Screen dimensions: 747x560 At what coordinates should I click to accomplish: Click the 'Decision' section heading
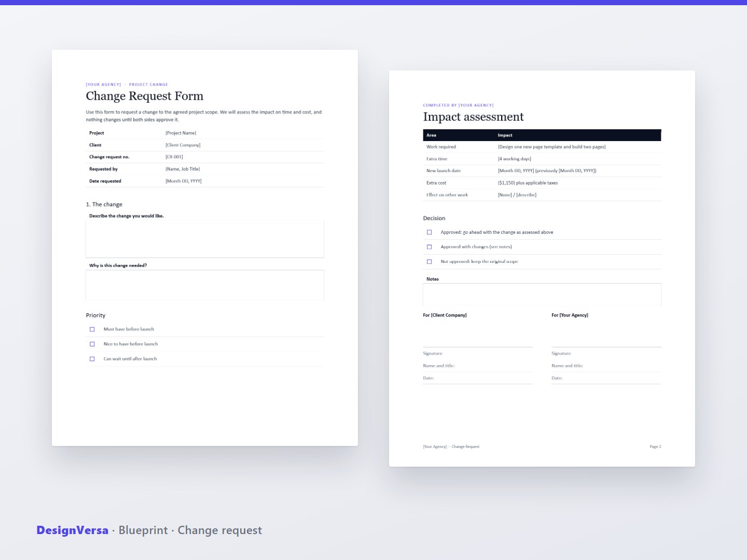[x=434, y=218]
